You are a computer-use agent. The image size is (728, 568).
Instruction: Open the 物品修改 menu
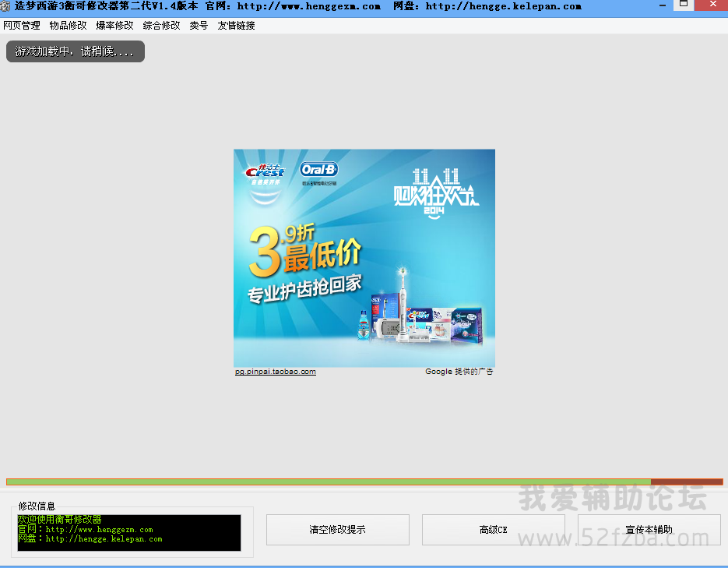[69, 25]
